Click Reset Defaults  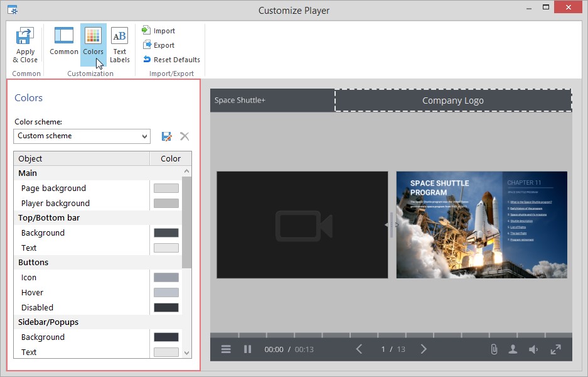171,59
